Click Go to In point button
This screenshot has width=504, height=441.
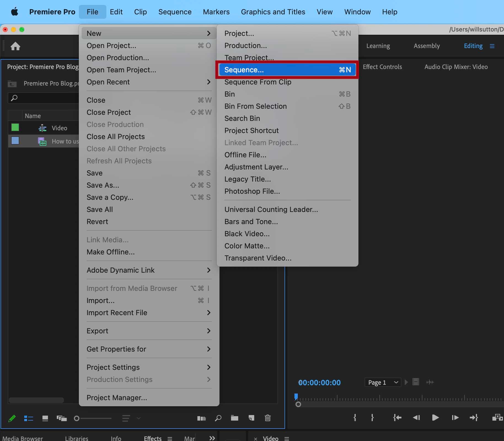[x=397, y=418]
